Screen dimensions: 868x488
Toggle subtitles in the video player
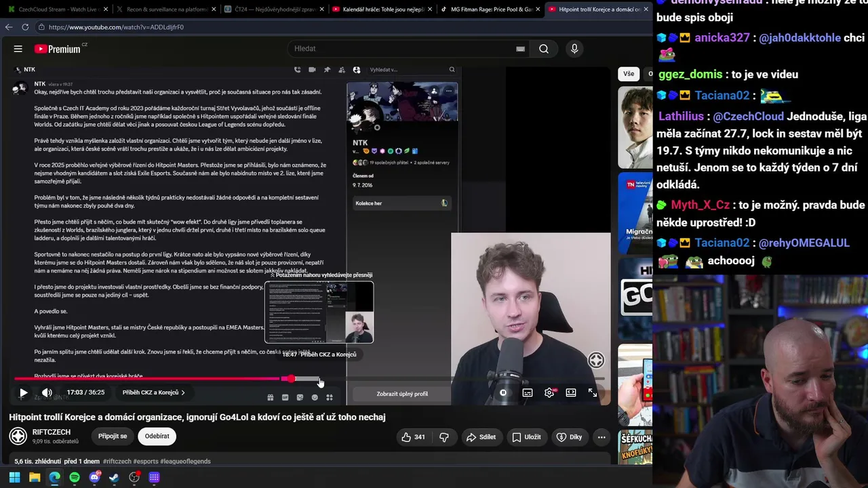click(527, 392)
